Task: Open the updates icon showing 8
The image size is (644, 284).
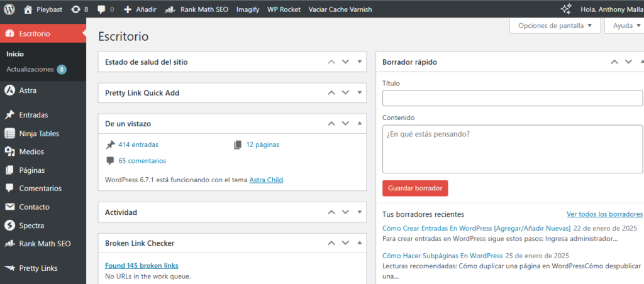Action: [x=75, y=9]
